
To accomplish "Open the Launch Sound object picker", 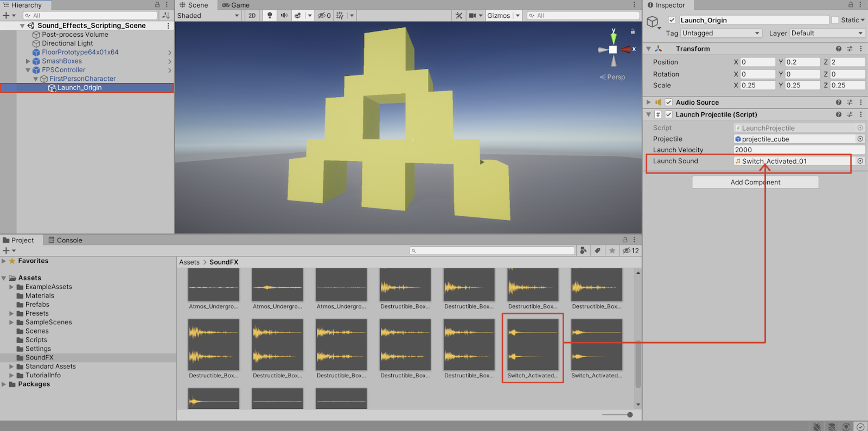I will [x=860, y=161].
